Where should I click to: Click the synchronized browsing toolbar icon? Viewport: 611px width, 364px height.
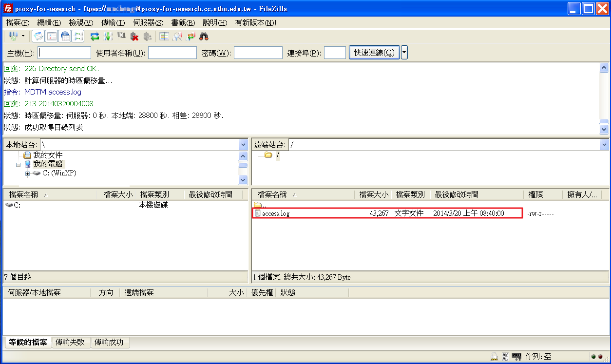(x=191, y=36)
